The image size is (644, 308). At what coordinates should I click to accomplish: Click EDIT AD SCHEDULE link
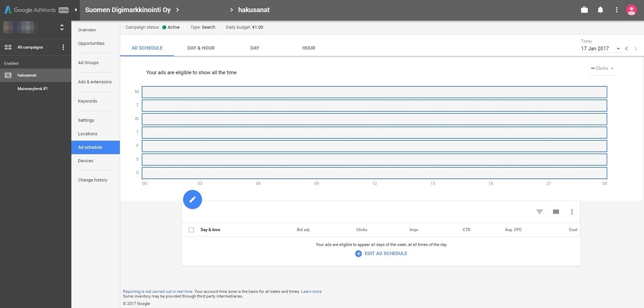386,254
